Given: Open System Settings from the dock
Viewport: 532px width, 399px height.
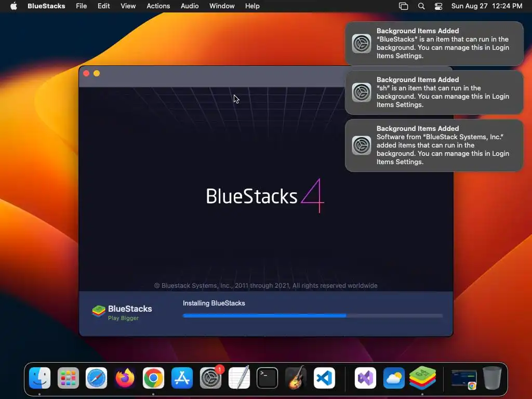Looking at the screenshot, I should pyautogui.click(x=210, y=378).
